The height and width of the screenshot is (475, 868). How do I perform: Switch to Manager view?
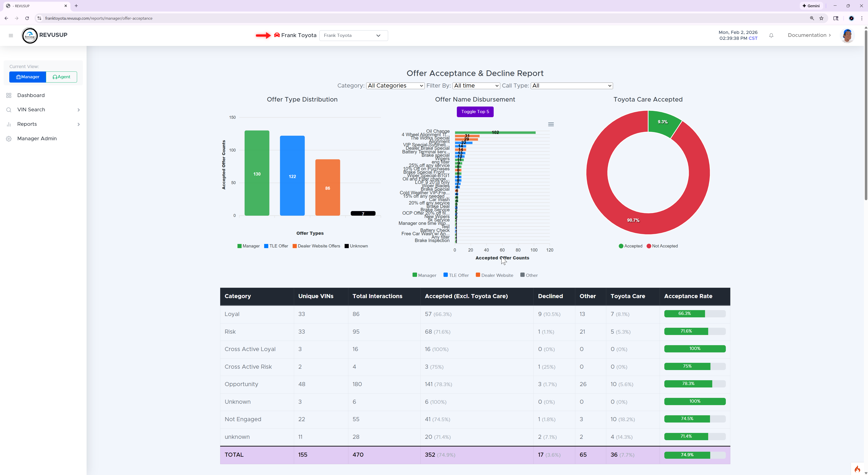28,77
